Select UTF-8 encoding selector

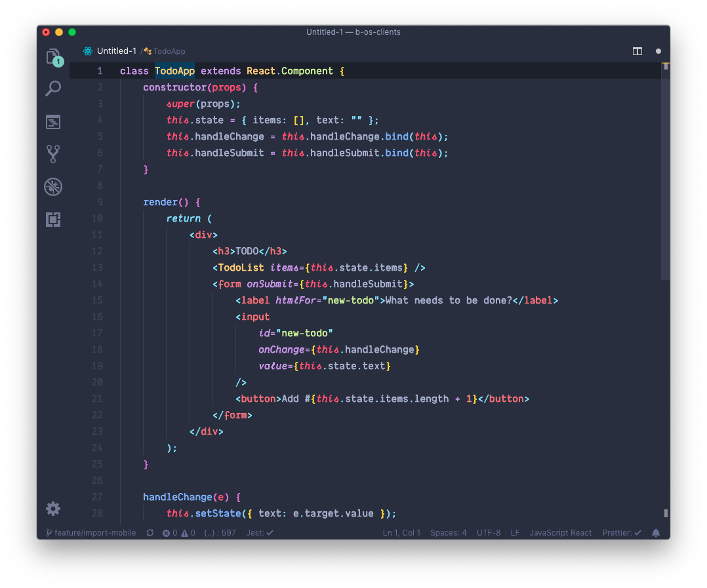(489, 533)
